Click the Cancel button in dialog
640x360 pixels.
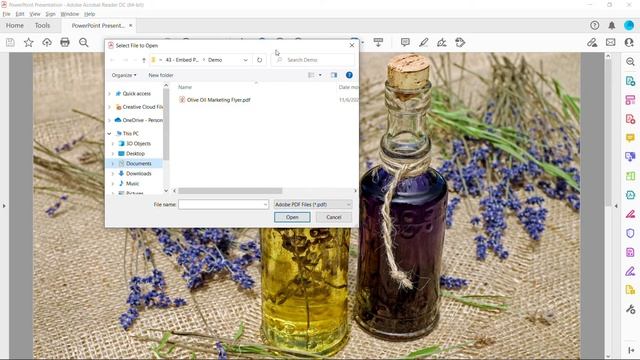tap(333, 217)
